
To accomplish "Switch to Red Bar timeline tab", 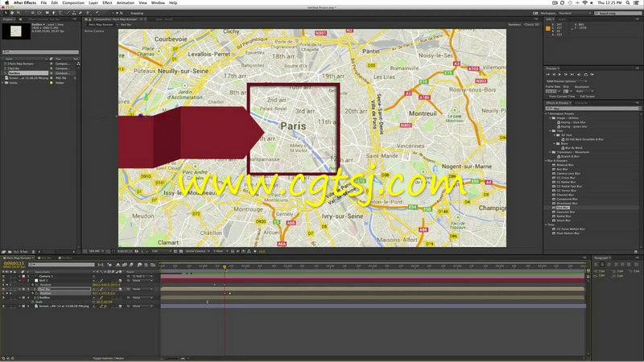I will 47,257.
